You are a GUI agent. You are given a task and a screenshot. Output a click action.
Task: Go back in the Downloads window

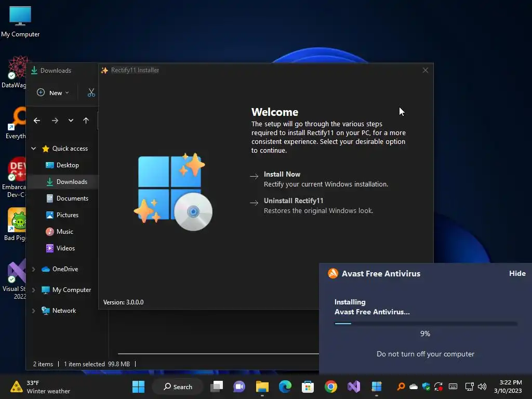pos(37,121)
